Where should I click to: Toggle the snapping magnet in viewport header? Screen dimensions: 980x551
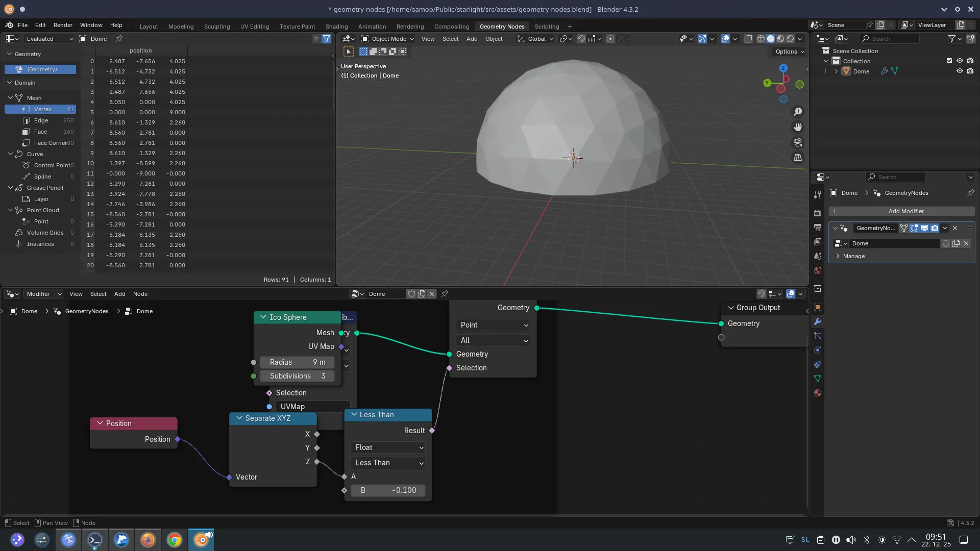point(582,39)
